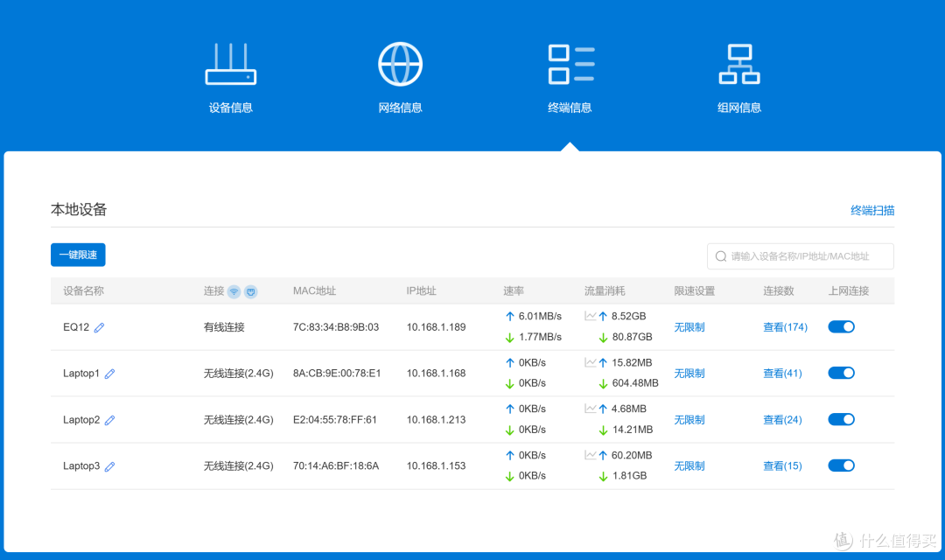Click download speed 1.77MB/s

[540, 337]
